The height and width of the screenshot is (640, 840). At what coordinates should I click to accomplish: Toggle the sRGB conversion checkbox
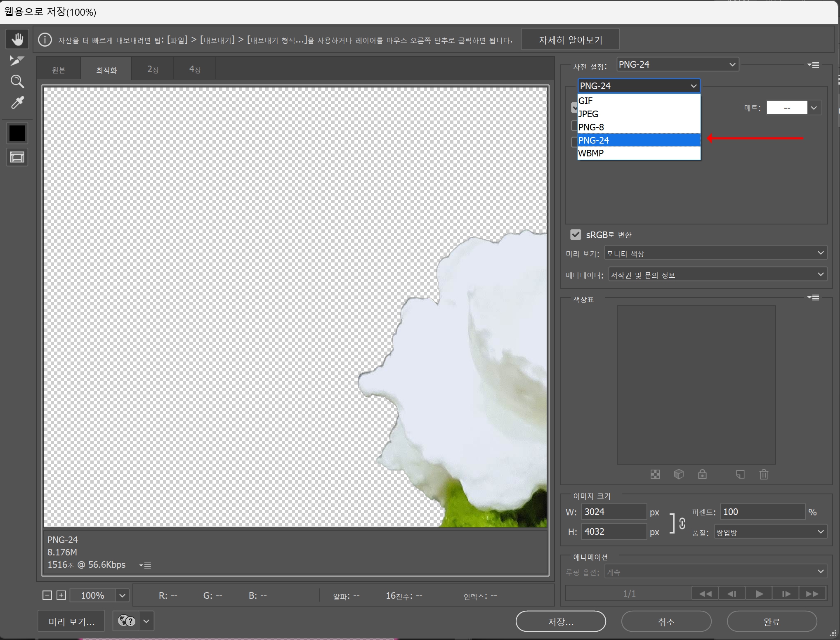pyautogui.click(x=576, y=235)
